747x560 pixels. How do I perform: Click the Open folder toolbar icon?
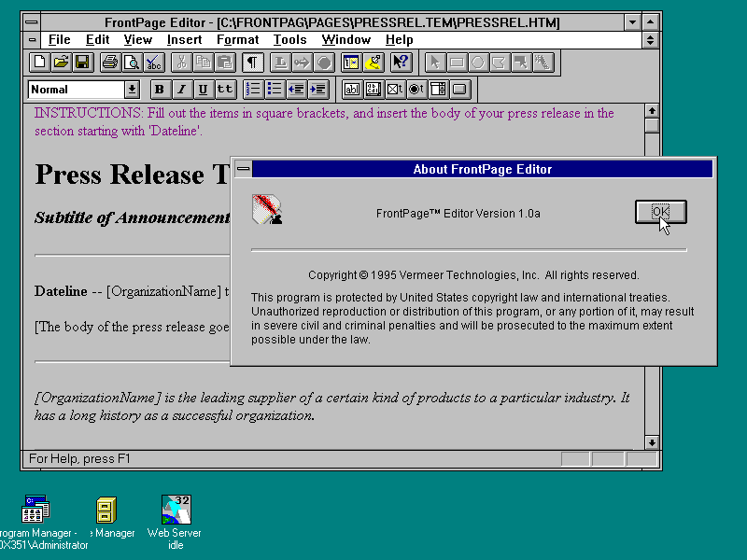tap(61, 63)
